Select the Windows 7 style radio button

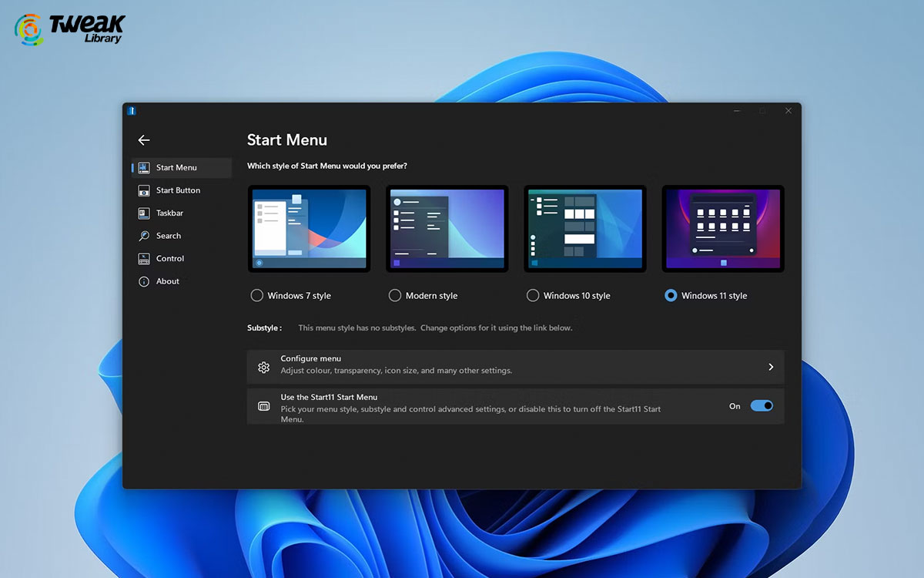256,295
